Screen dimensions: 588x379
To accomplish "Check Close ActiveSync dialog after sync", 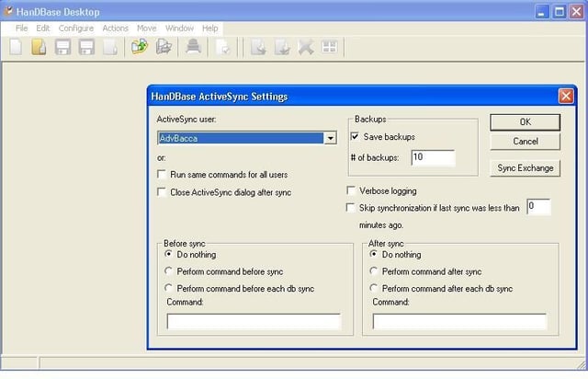I will 162,192.
